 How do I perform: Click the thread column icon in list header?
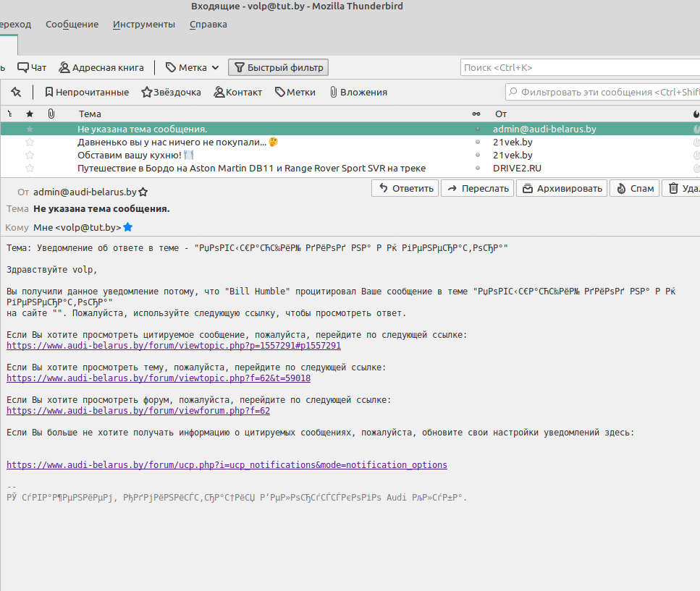9,114
